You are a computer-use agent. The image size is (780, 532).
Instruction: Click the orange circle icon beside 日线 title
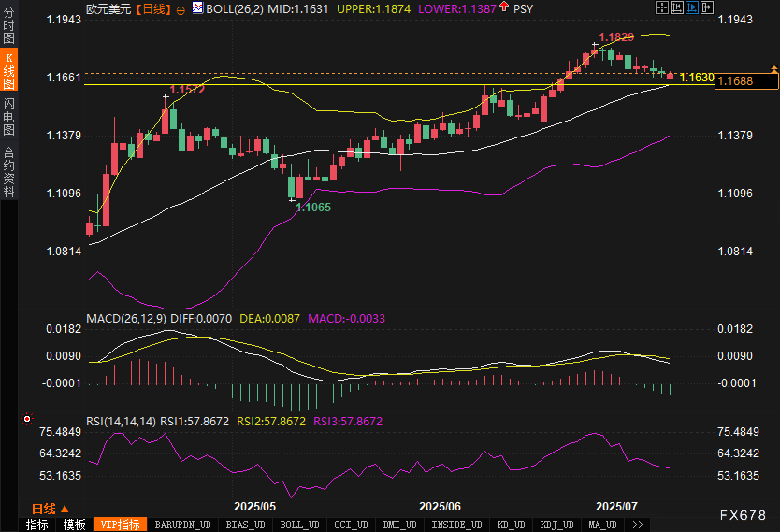point(181,10)
